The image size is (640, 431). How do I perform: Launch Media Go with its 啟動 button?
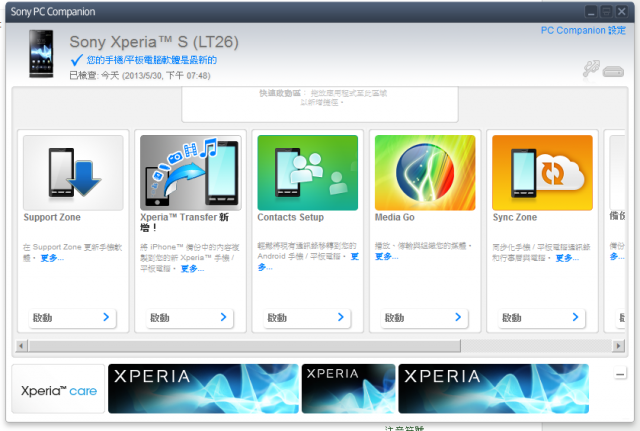click(424, 318)
